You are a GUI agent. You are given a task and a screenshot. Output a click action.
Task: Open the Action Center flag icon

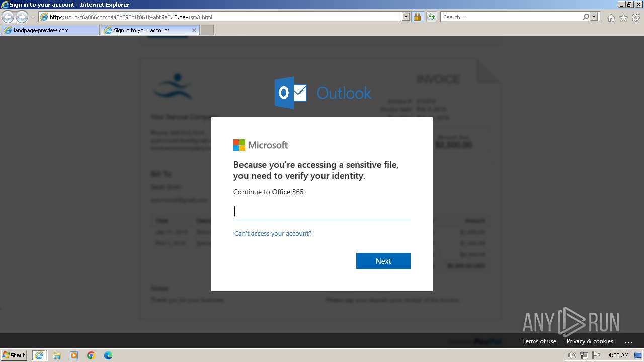pyautogui.click(x=596, y=355)
